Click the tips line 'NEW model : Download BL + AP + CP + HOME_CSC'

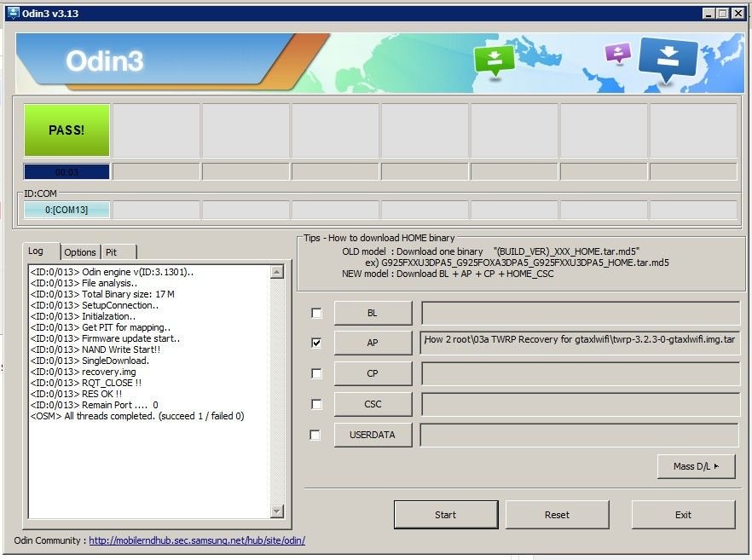pyautogui.click(x=448, y=274)
